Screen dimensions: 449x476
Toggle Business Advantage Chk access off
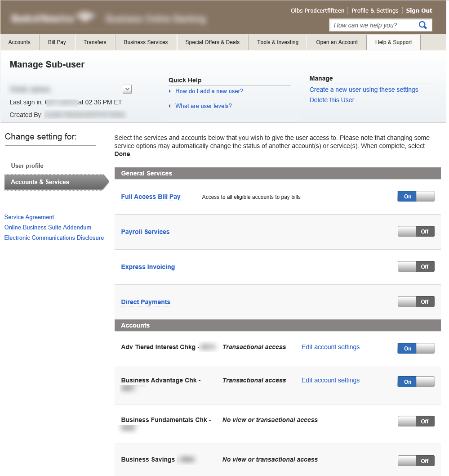click(416, 382)
